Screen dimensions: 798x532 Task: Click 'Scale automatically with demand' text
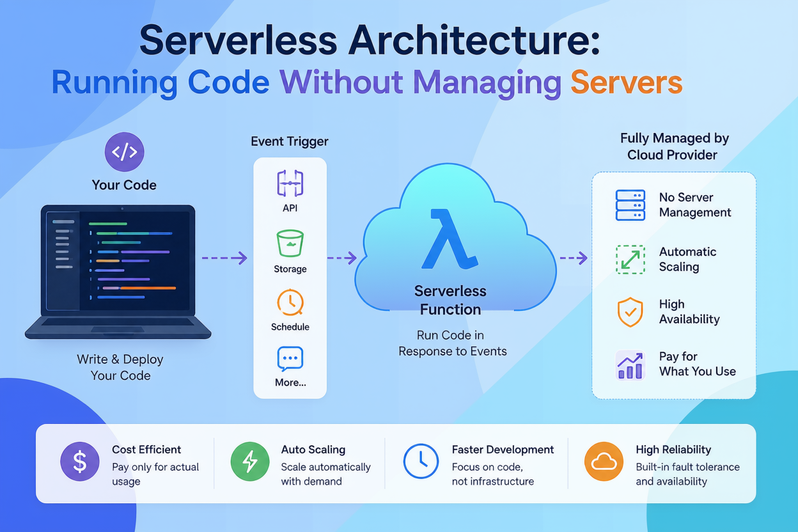coord(326,474)
